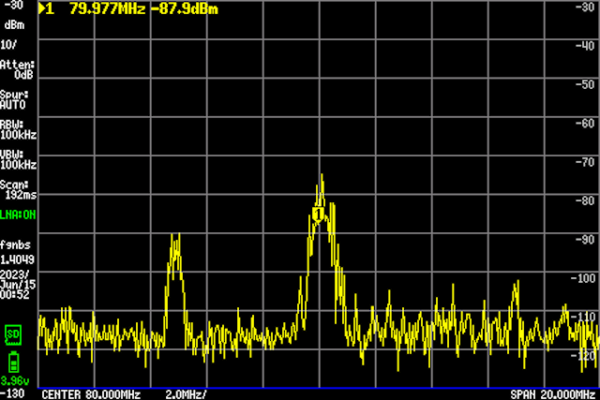The width and height of the screenshot is (600, 400).
Task: Click the green battery icon
Action: (13, 361)
